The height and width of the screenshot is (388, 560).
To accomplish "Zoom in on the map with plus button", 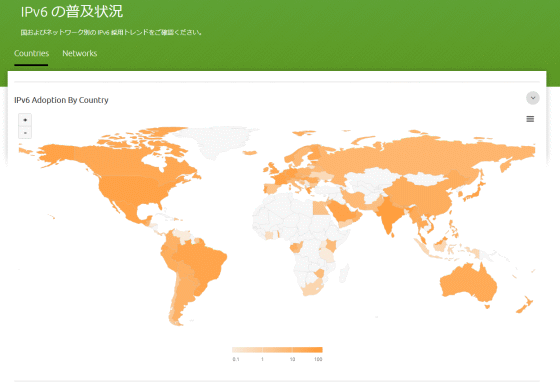I will pyautogui.click(x=25, y=120).
